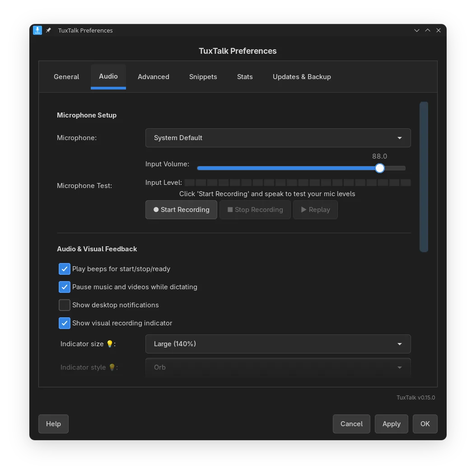Click Stop Recording button
This screenshot has width=476, height=475.
pyautogui.click(x=255, y=210)
